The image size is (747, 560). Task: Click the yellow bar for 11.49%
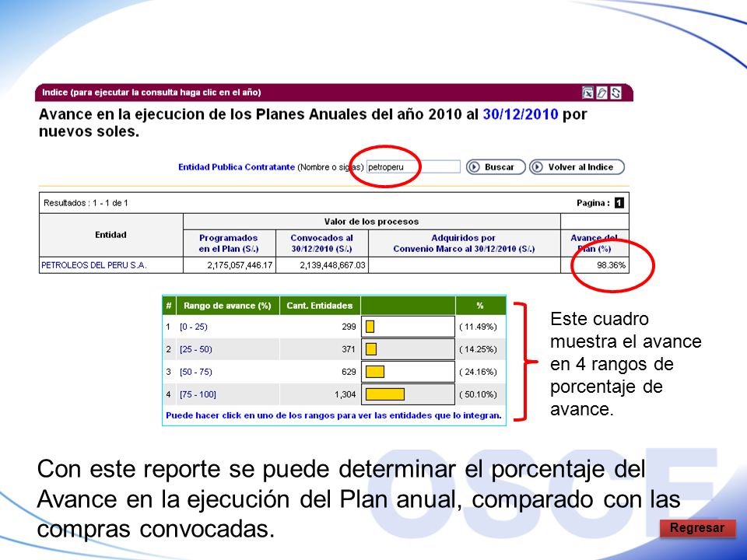[x=370, y=327]
